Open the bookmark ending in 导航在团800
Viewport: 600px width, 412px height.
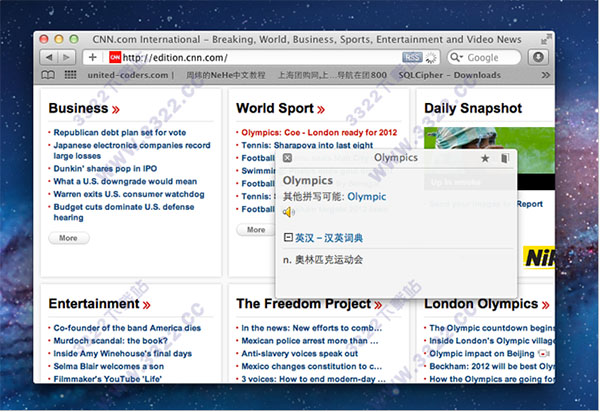pyautogui.click(x=332, y=75)
